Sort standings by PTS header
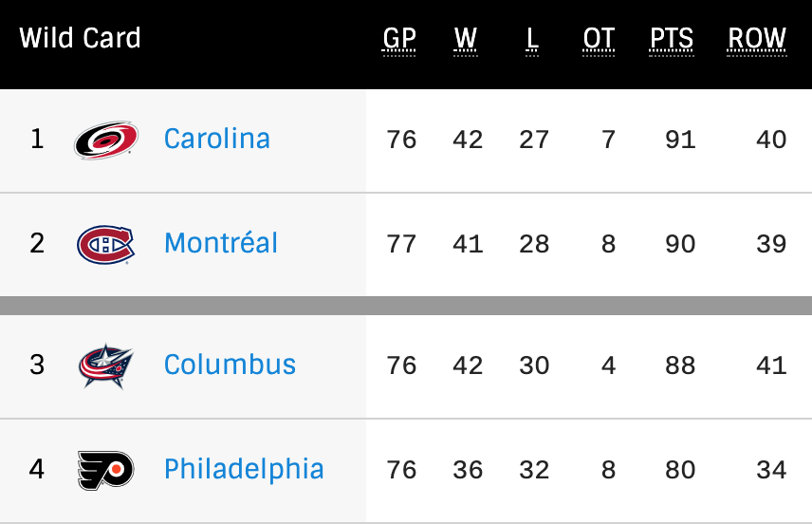 click(x=672, y=38)
